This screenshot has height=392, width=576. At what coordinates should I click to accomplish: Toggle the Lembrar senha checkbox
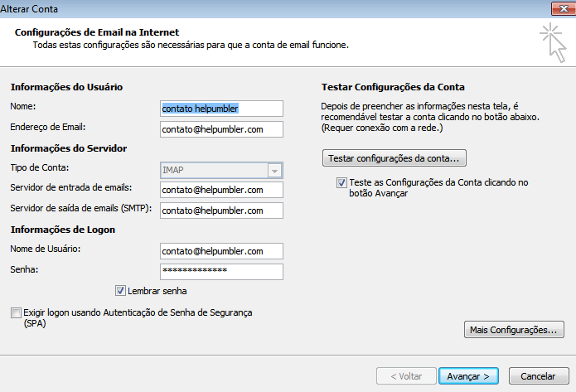click(121, 291)
